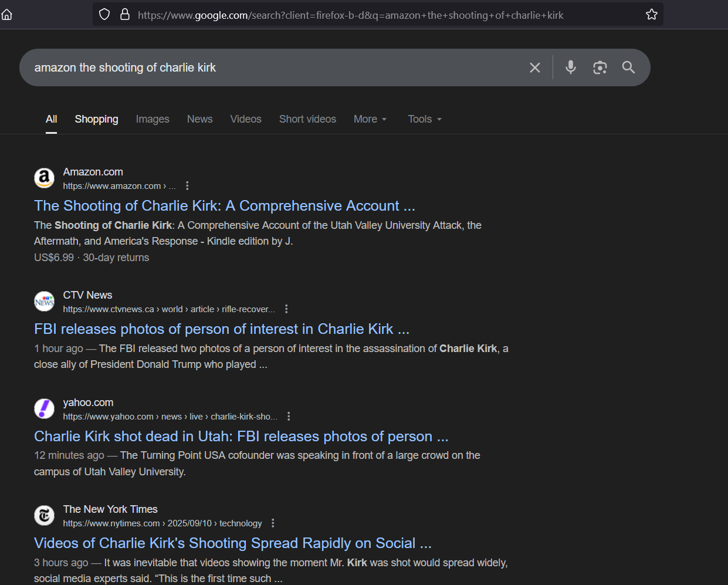
Task: Switch to the Videos tab
Action: 246,119
